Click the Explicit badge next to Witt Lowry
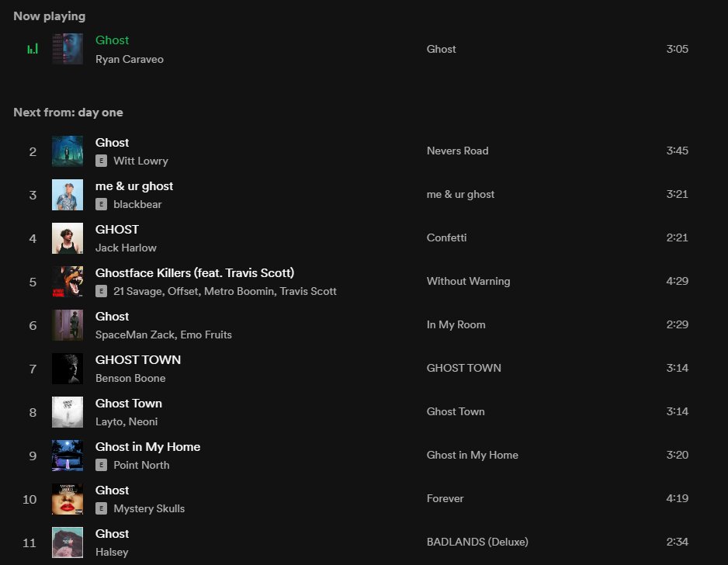Viewport: 728px width, 565px height. tap(100, 161)
